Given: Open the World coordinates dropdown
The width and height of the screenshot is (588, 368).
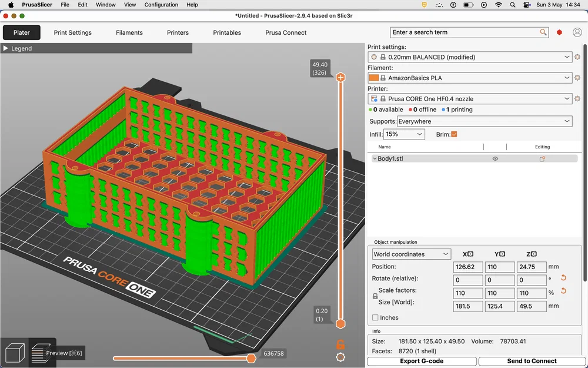Looking at the screenshot, I should [x=412, y=254].
